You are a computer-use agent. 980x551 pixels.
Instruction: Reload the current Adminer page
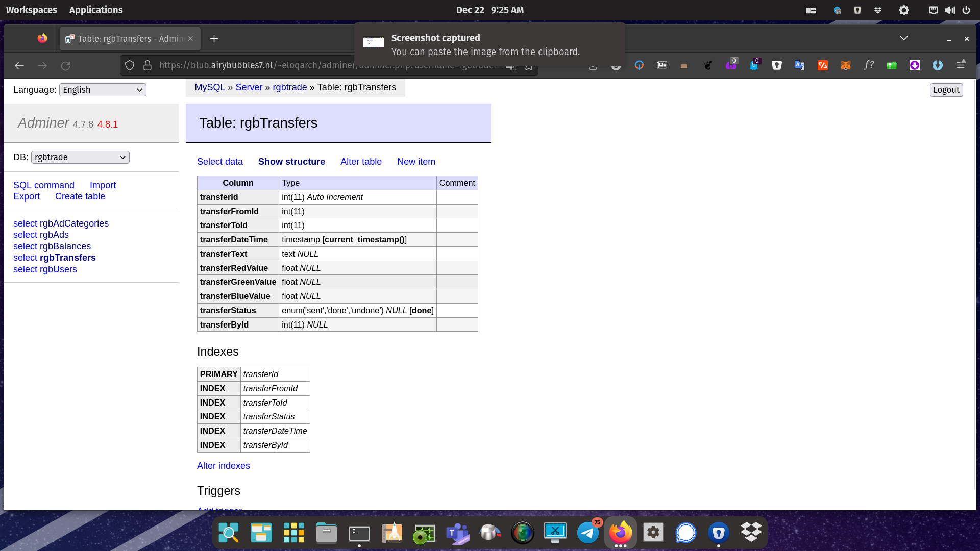(65, 66)
